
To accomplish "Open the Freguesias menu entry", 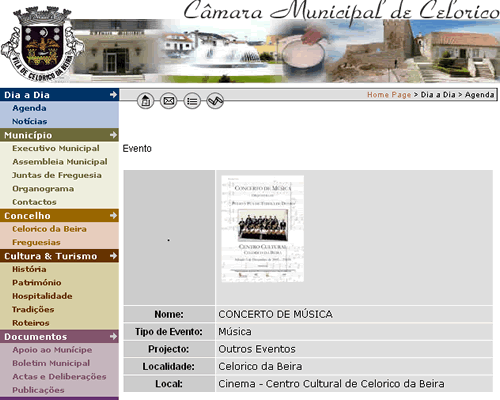I will [36, 242].
